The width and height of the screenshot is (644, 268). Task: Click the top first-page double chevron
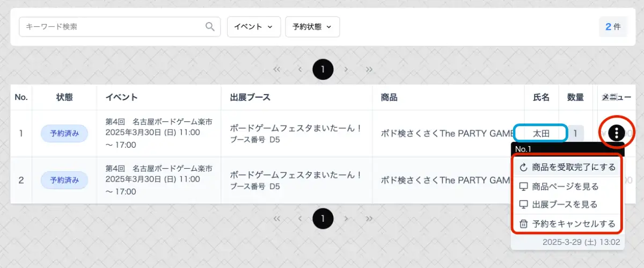click(x=277, y=69)
